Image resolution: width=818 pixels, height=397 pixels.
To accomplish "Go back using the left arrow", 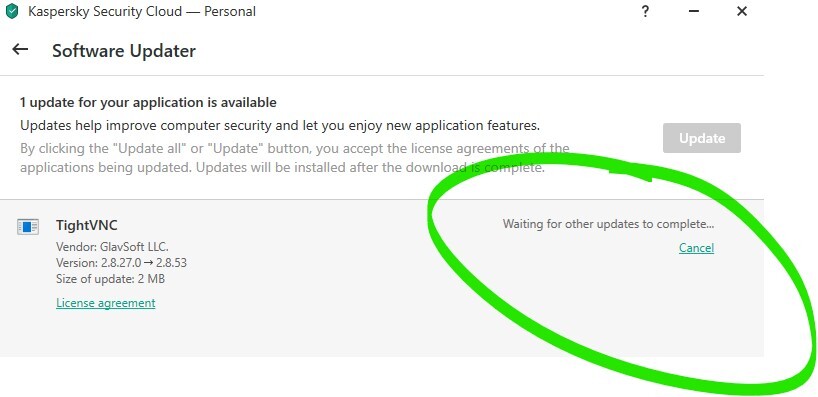I will tap(20, 50).
